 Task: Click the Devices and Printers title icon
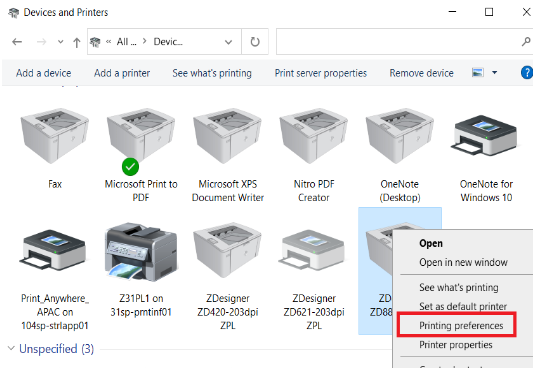pyautogui.click(x=13, y=13)
